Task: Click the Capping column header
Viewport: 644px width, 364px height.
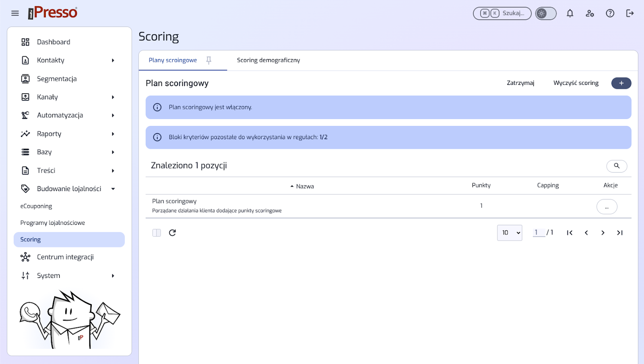Action: click(x=548, y=185)
